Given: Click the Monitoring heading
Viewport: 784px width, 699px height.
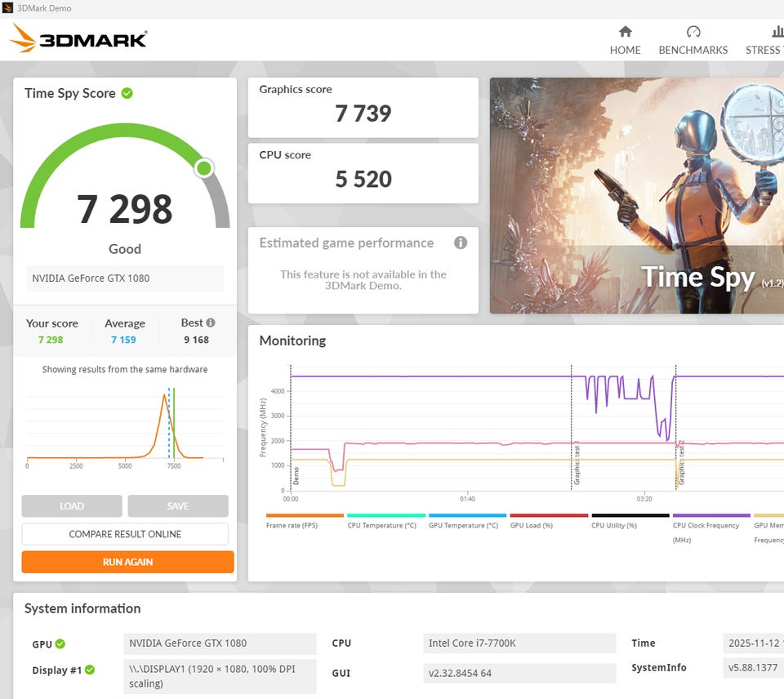Looking at the screenshot, I should (x=292, y=341).
